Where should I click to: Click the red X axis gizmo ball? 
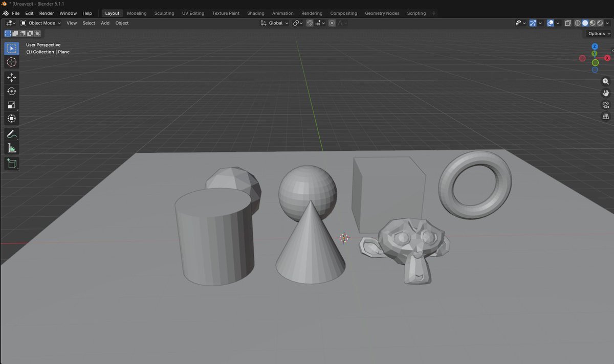point(607,58)
